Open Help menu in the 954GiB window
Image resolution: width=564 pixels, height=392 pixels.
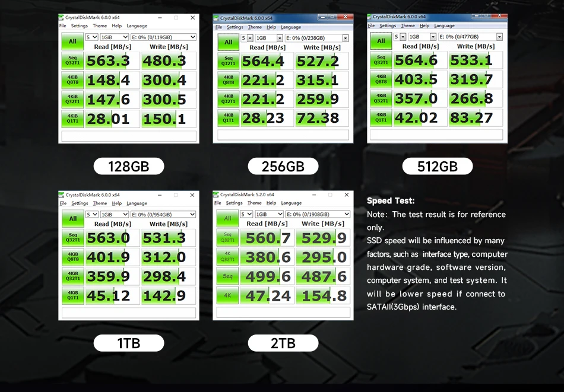[116, 203]
